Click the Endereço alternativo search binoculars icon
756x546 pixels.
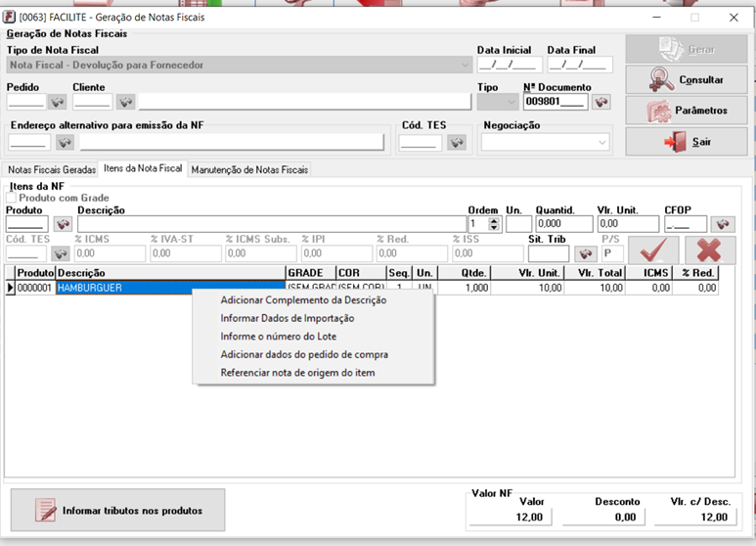[x=65, y=142]
